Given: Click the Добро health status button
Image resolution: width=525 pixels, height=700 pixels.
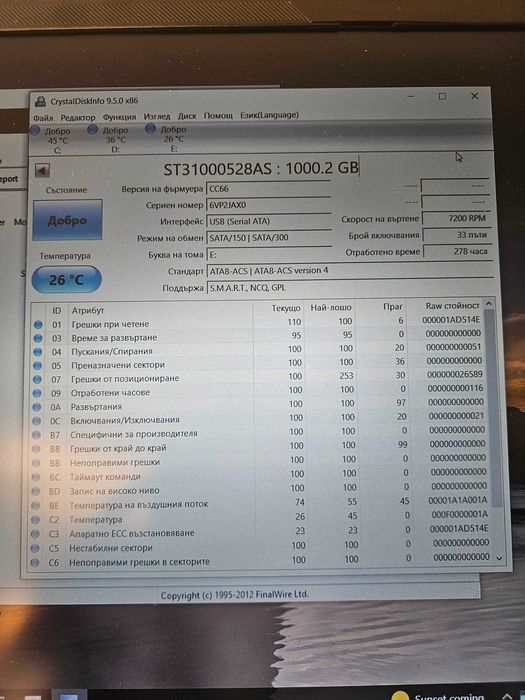Looking at the screenshot, I should (x=67, y=220).
